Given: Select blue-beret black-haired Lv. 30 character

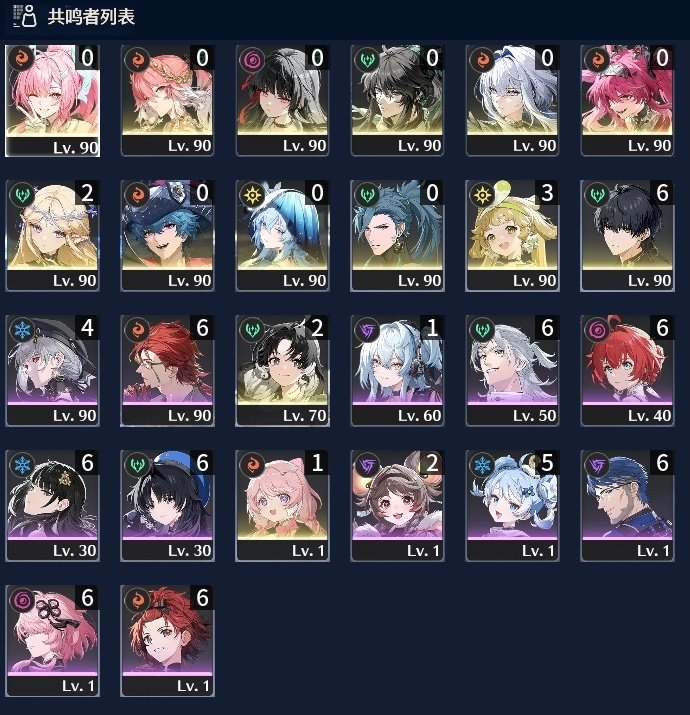Looking at the screenshot, I should click(x=167, y=506).
